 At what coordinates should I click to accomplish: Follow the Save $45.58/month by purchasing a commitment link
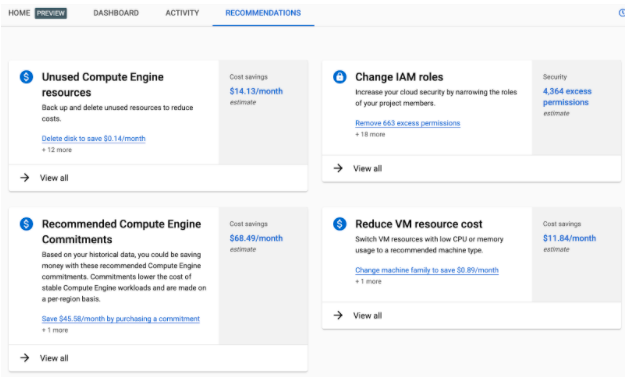[121, 319]
